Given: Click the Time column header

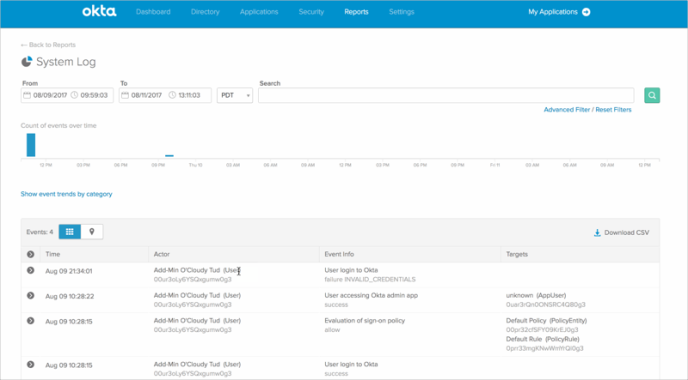Looking at the screenshot, I should click(x=53, y=254).
